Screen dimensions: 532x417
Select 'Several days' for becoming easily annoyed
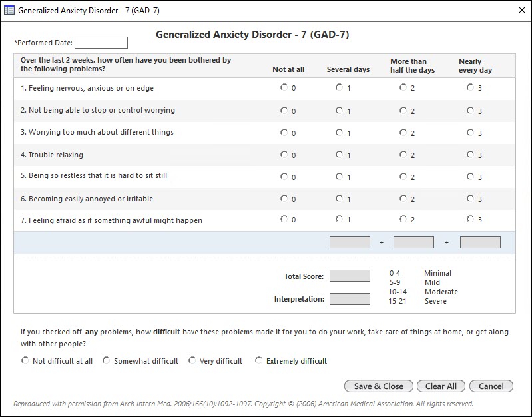pos(340,199)
